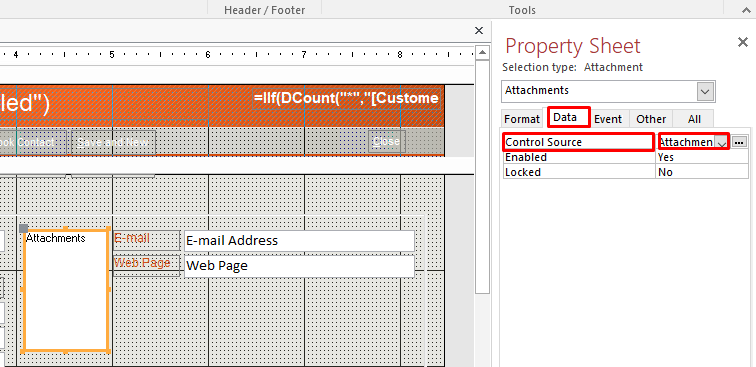This screenshot has height=367, width=756.
Task: Click the Enabled value Yes
Action: click(665, 157)
